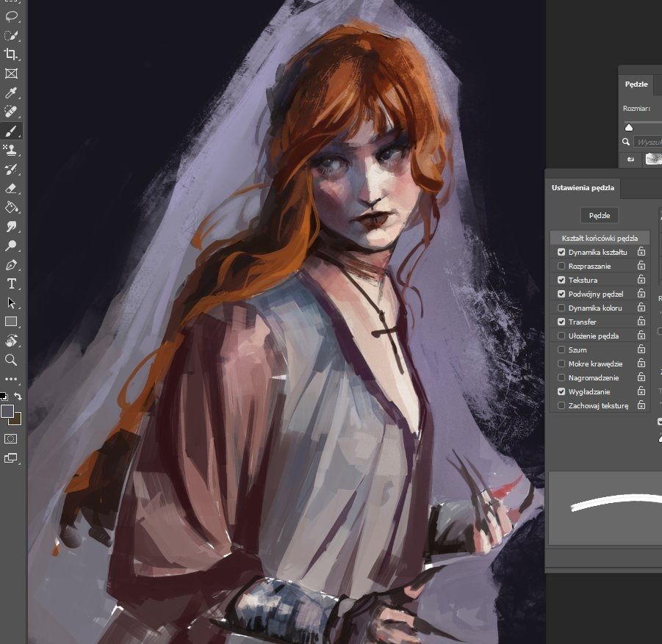
Task: Lock the Nagromadzenie setting
Action: tap(641, 377)
